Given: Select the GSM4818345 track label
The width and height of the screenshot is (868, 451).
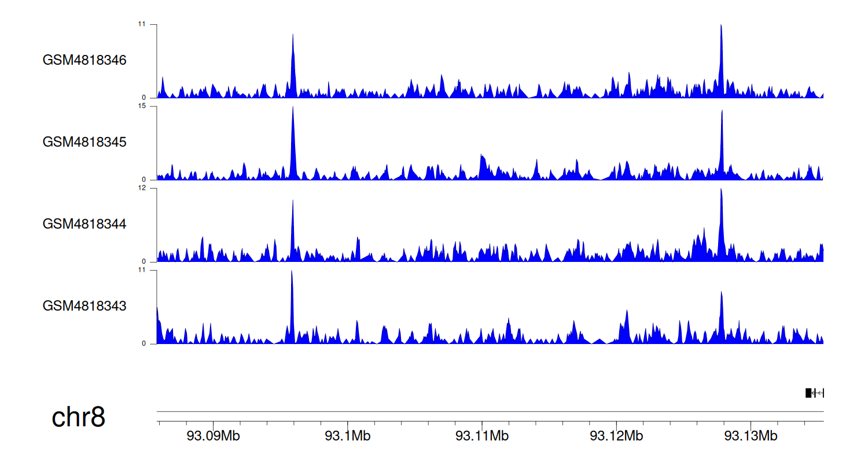Looking at the screenshot, I should [x=84, y=142].
